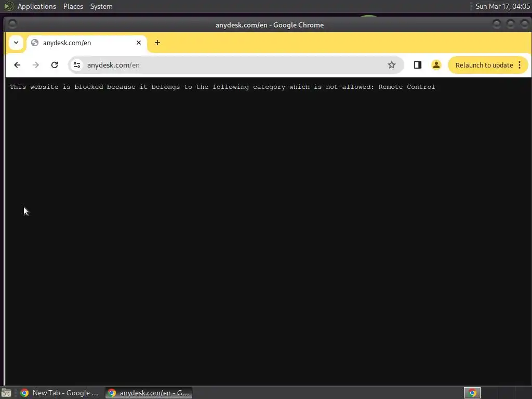532x399 pixels.
Task: Reload the anydesk.com page
Action: 54,65
